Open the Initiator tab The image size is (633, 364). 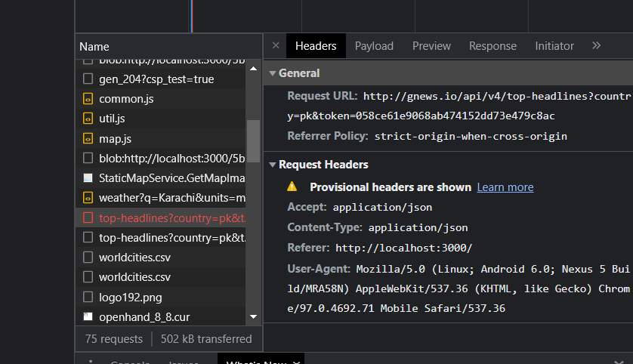[554, 45]
